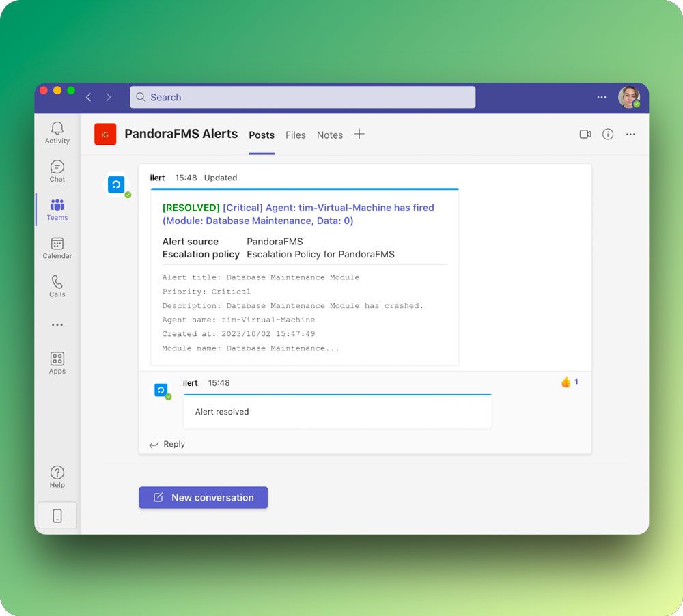Screen dimensions: 683x616
Task: Open channel more options ellipsis
Action: pos(630,134)
